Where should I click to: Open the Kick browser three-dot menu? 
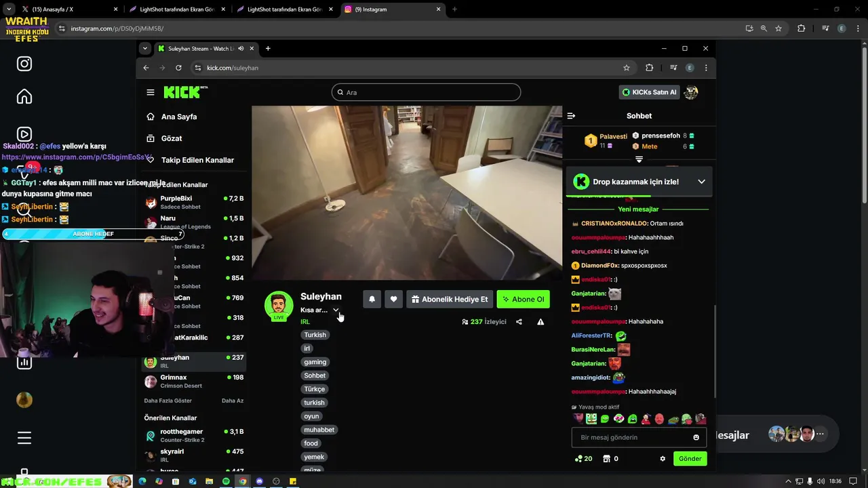click(706, 68)
